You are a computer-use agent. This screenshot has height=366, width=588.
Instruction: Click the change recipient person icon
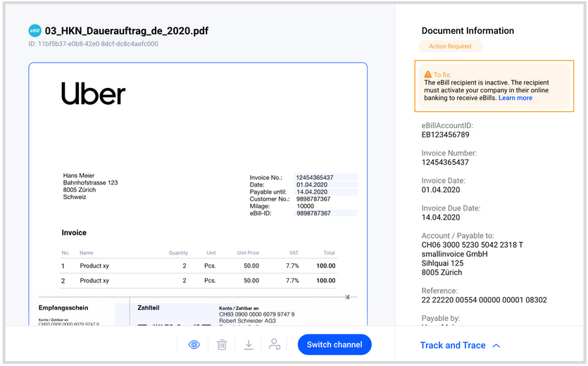click(x=275, y=344)
